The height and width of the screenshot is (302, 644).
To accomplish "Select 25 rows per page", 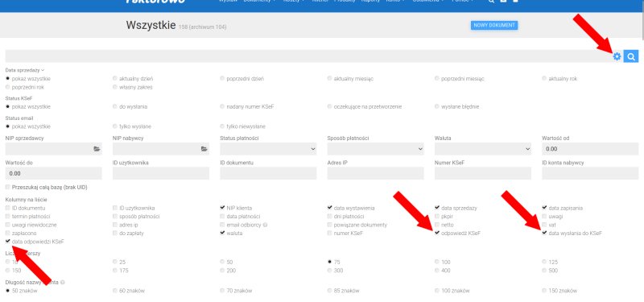I will [x=115, y=262].
